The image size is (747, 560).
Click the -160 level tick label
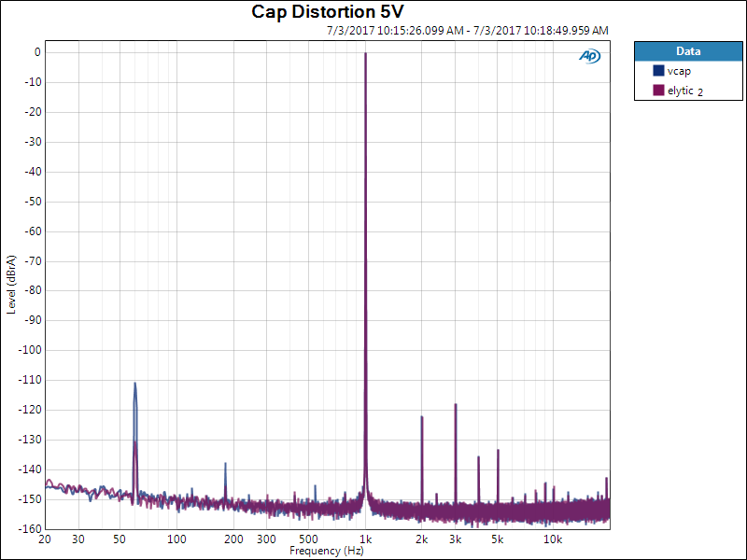pos(30,528)
